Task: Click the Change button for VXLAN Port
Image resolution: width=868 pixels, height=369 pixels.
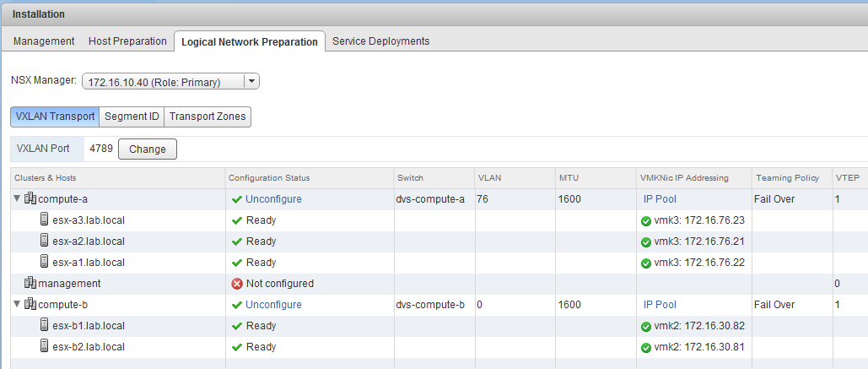Action: [x=147, y=149]
